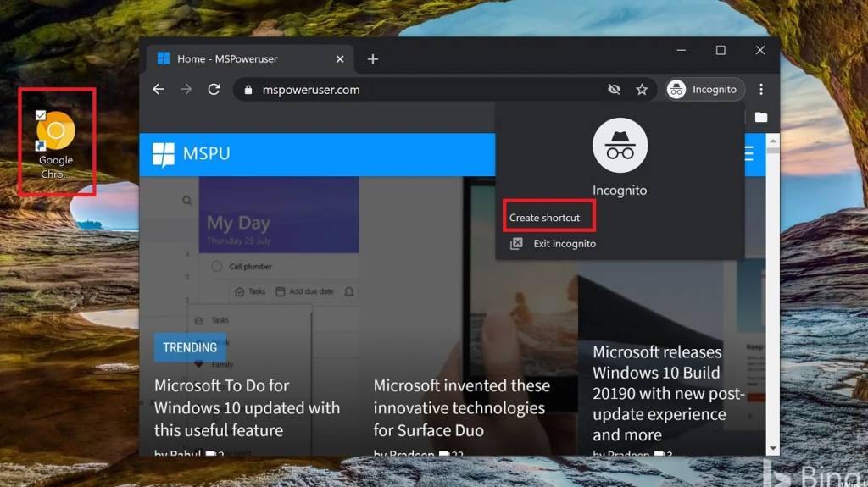Maximize the Chrome window
This screenshot has width=868, height=487.
pyautogui.click(x=721, y=50)
